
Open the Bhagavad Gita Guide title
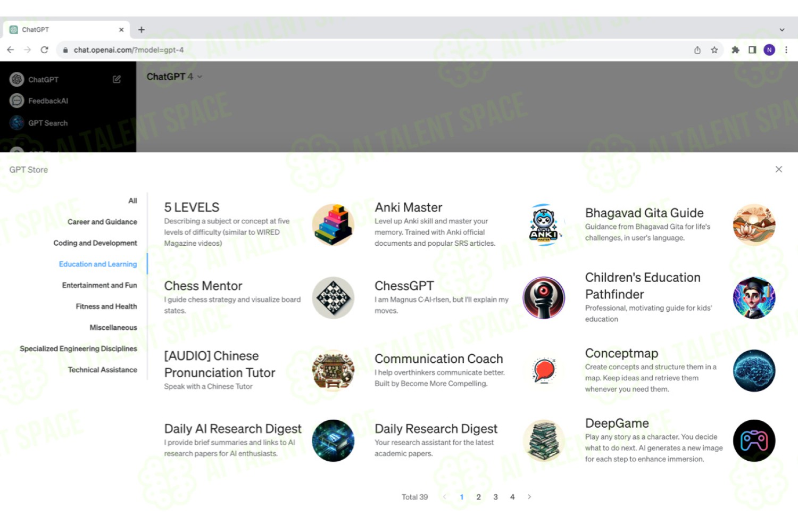(x=644, y=213)
